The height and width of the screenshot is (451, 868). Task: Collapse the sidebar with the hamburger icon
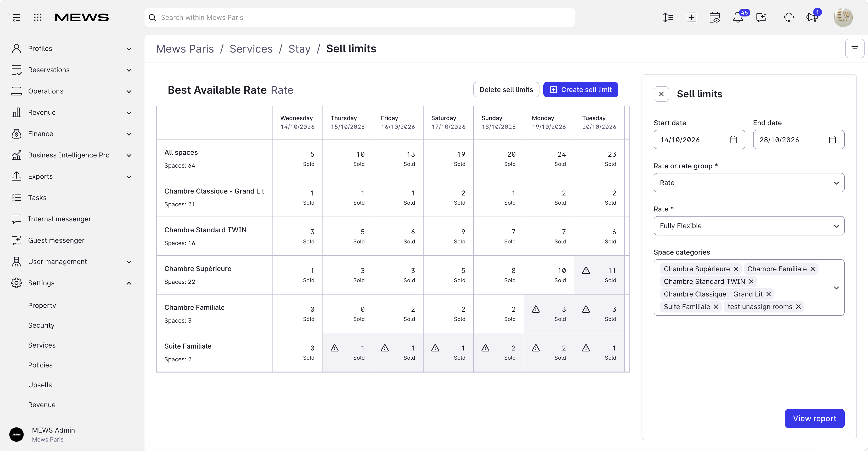point(16,17)
